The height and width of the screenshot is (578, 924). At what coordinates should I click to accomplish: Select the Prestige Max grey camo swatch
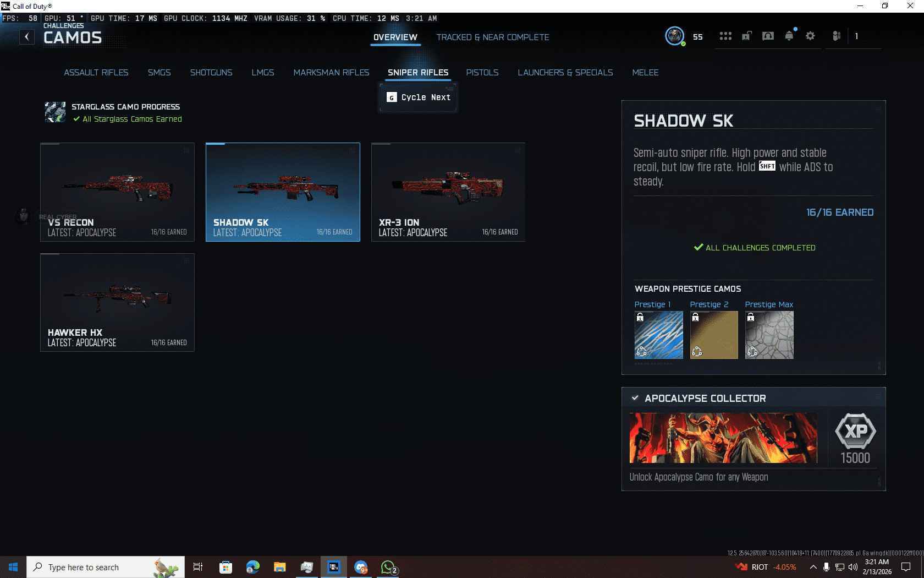click(x=769, y=335)
